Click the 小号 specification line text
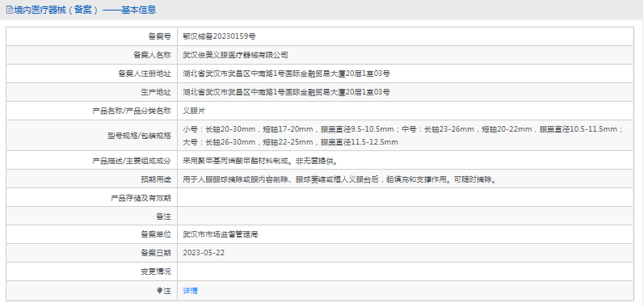Viewport: 644px width, 307px height. 403,130
